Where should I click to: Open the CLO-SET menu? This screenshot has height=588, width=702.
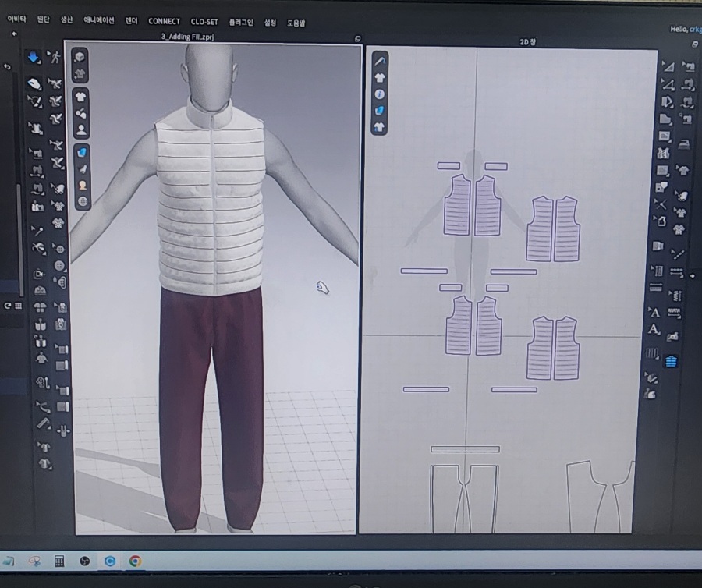point(204,22)
